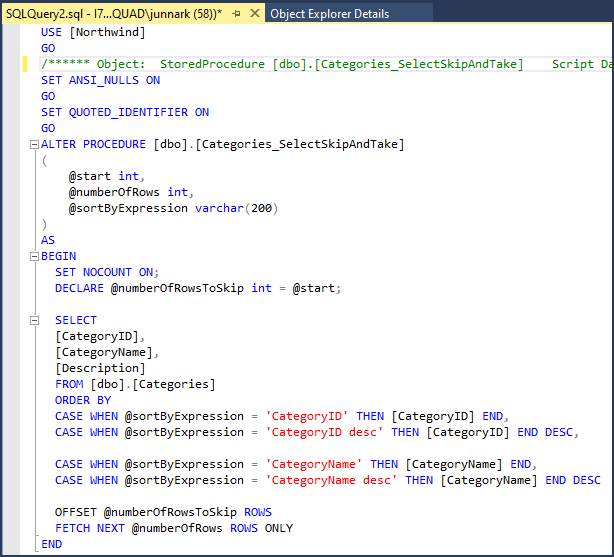Viewport: 614px width, 557px height.
Task: Place cursor on SET QUOTED_IDENTIFIER ON
Action: (125, 112)
